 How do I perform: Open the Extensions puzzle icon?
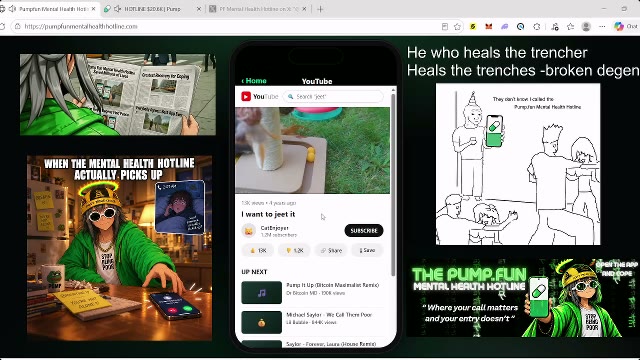tap(537, 27)
